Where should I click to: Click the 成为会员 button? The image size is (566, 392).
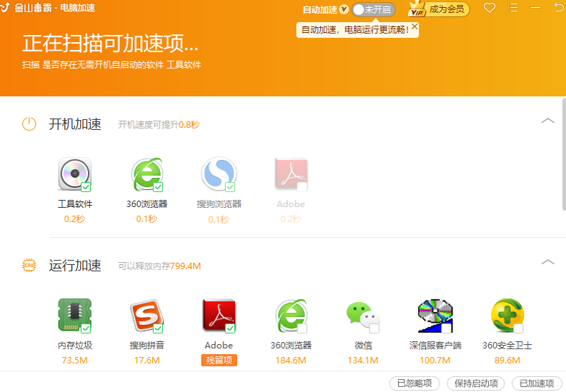pyautogui.click(x=447, y=9)
